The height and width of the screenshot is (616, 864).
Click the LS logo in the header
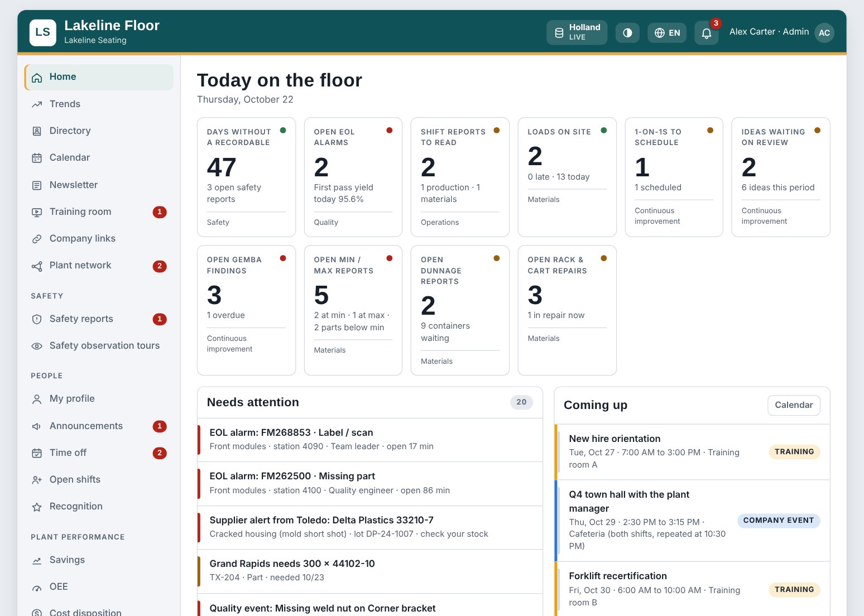tap(43, 32)
